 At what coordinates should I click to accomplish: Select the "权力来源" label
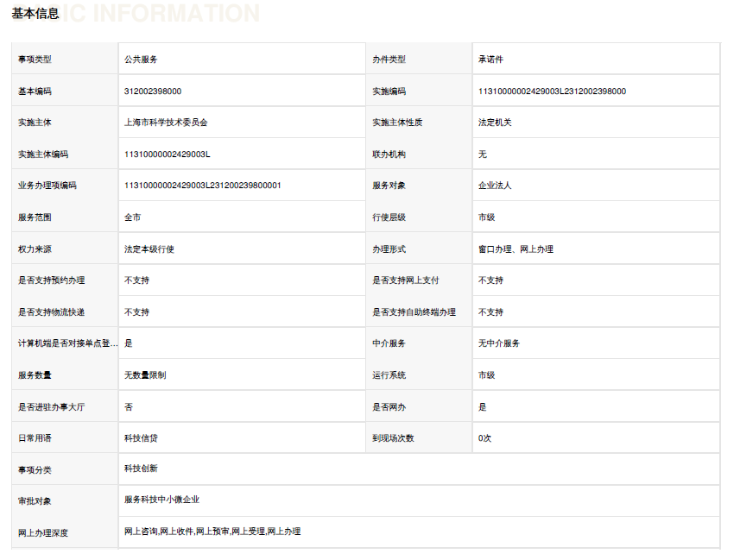tap(35, 249)
